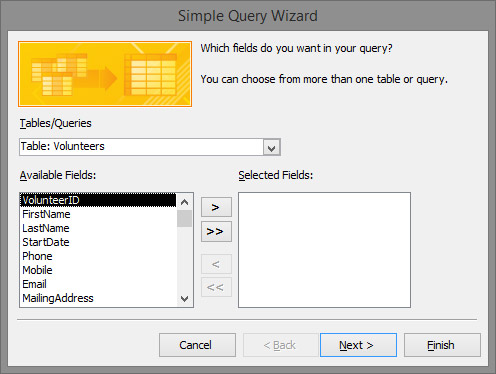Screen dimensions: 496x374
Task: Choose StartDate from available fields
Action: point(99,242)
